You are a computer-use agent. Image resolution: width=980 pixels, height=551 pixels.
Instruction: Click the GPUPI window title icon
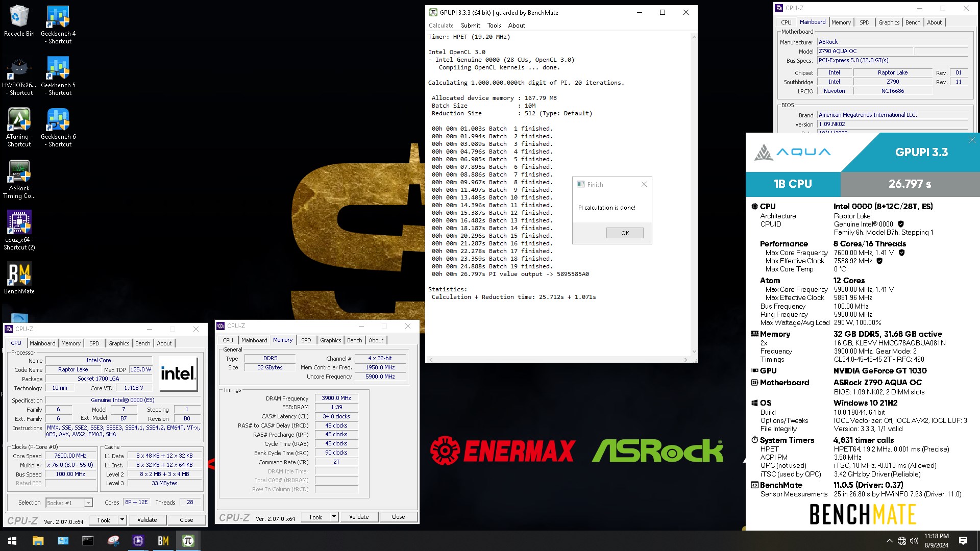point(433,13)
